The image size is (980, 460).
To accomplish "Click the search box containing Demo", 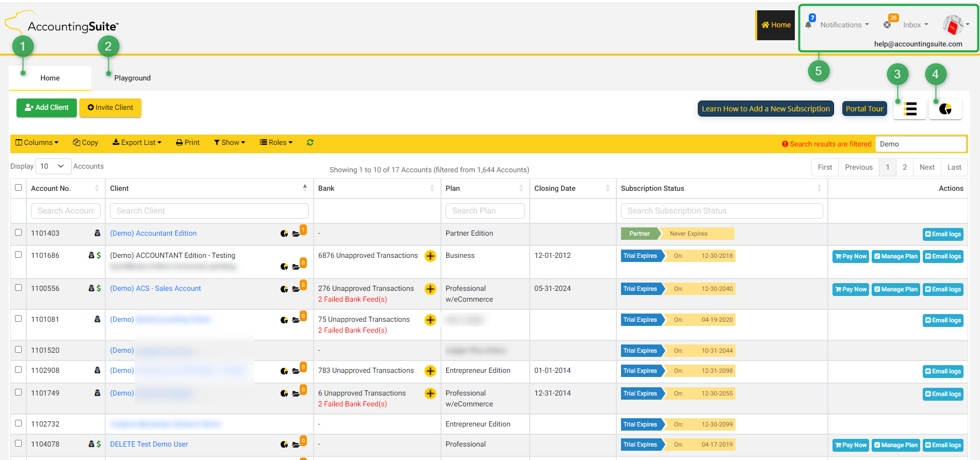I will click(921, 144).
